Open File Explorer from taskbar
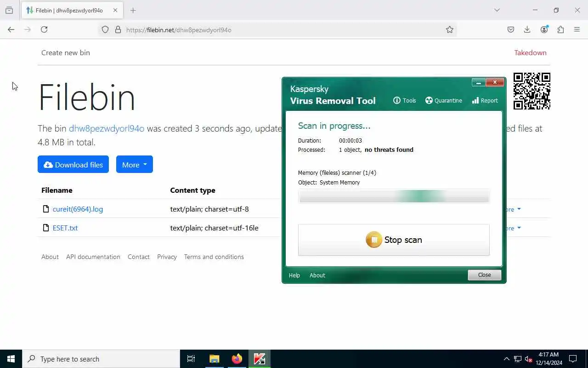Image resolution: width=588 pixels, height=368 pixels. (214, 359)
